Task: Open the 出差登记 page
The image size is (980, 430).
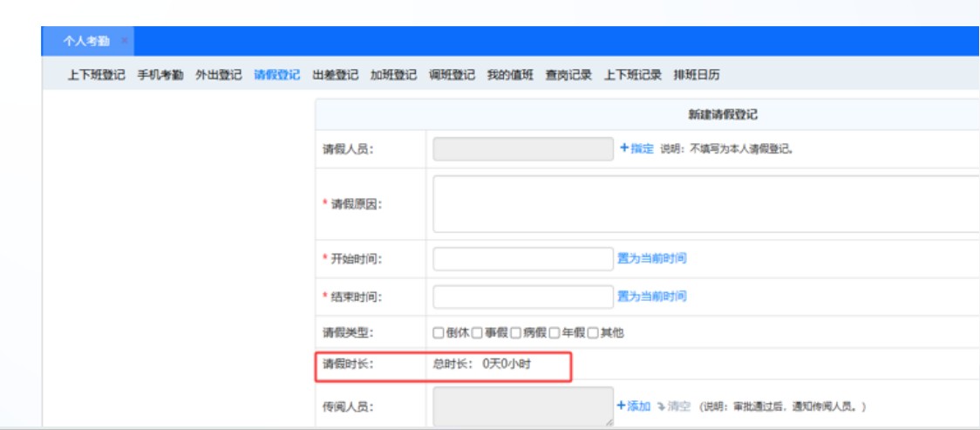Action: pyautogui.click(x=336, y=75)
